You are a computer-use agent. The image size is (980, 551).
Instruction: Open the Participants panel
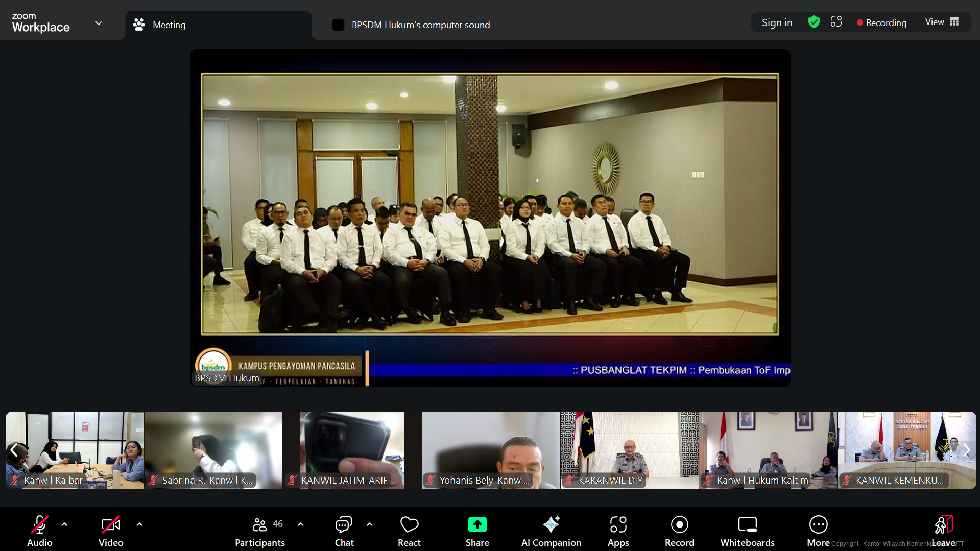(260, 531)
